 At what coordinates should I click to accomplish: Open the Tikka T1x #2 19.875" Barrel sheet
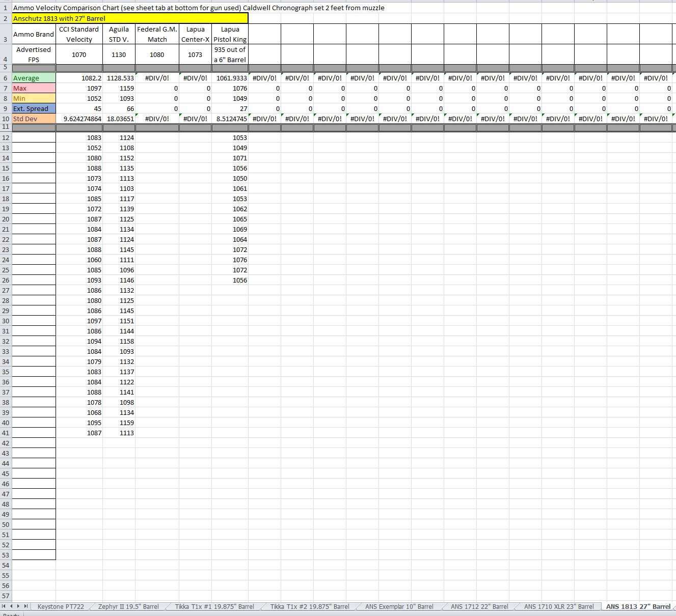coord(310,606)
